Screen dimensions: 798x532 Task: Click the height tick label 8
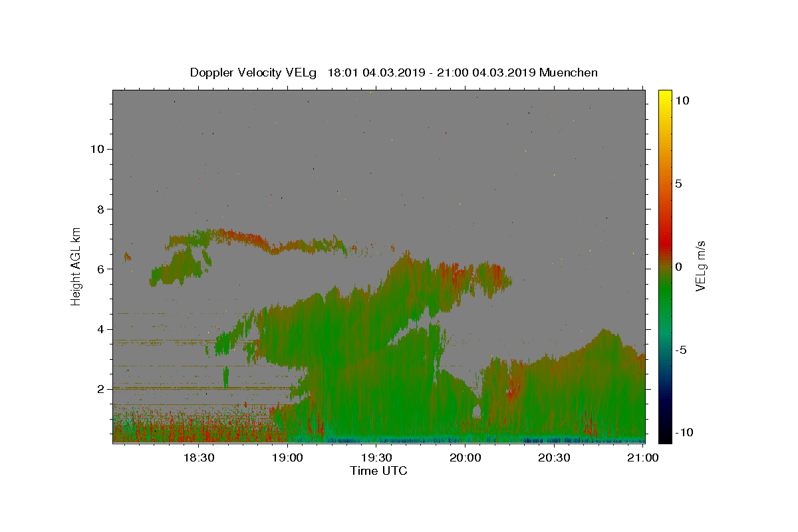coord(101,209)
